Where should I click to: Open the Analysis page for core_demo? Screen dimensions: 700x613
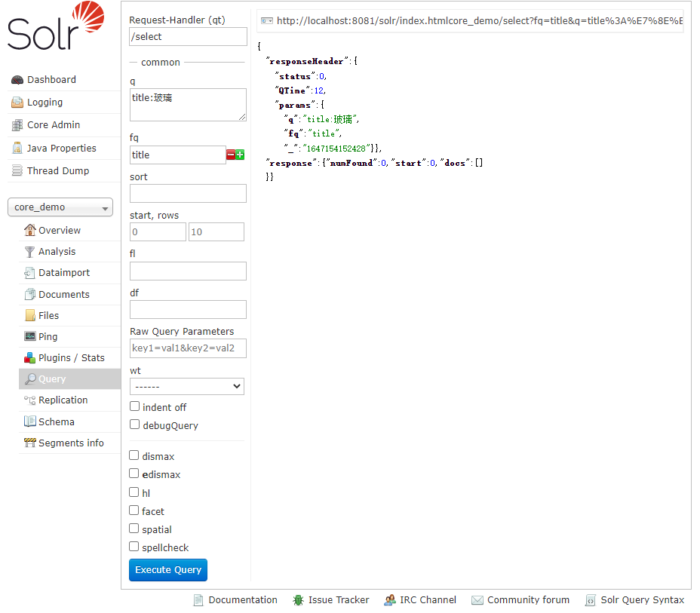click(x=57, y=252)
